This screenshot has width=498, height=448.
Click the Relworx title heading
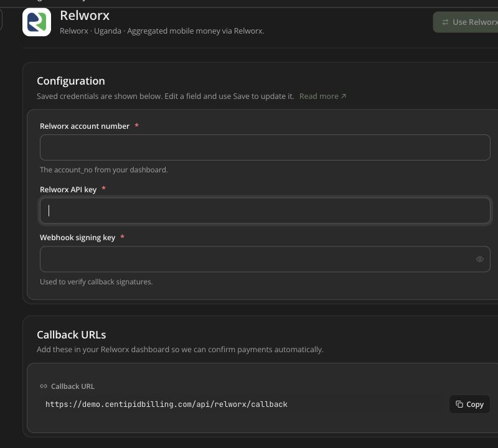point(85,16)
